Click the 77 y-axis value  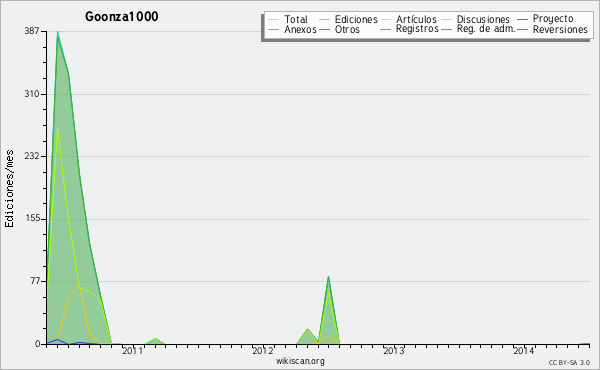point(34,281)
